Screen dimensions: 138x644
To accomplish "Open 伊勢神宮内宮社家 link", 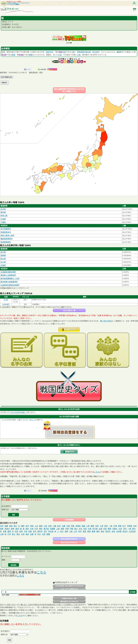I will pyautogui.click(x=84, y=52).
